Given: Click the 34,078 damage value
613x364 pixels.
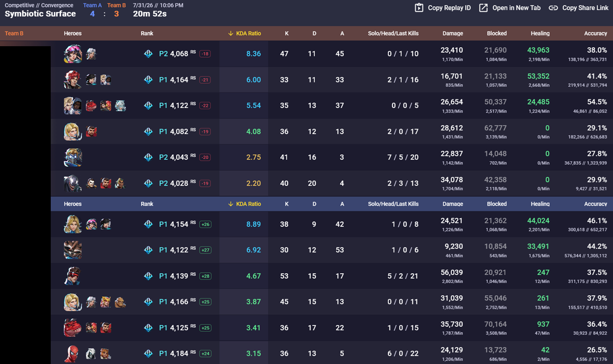Looking at the screenshot, I should [452, 180].
